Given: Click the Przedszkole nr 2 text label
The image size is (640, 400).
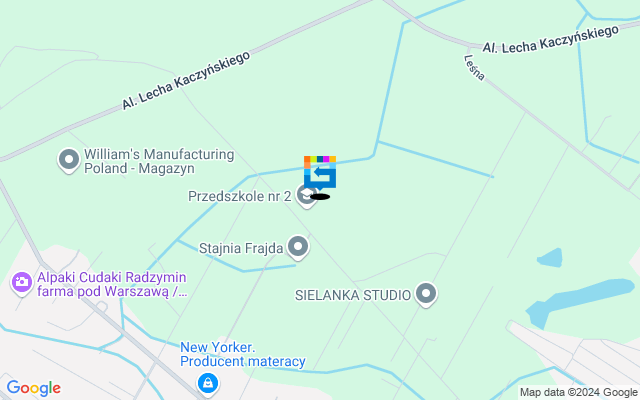Looking at the screenshot, I should (240, 196).
